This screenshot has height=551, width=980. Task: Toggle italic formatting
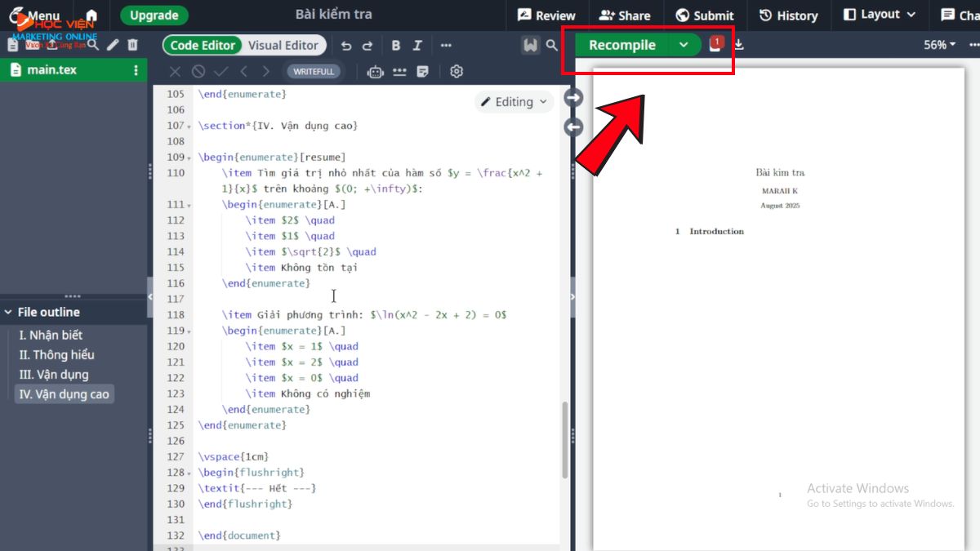418,45
